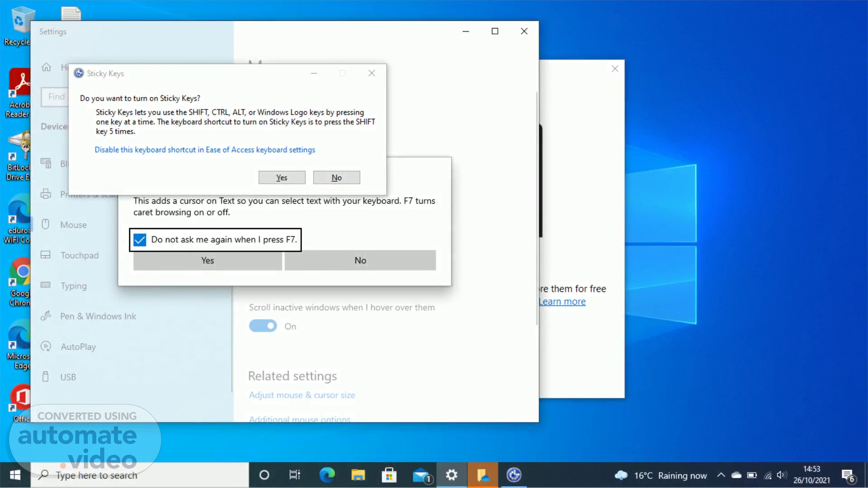Click the USB sidebar icon
868x488 pixels.
coord(46,377)
